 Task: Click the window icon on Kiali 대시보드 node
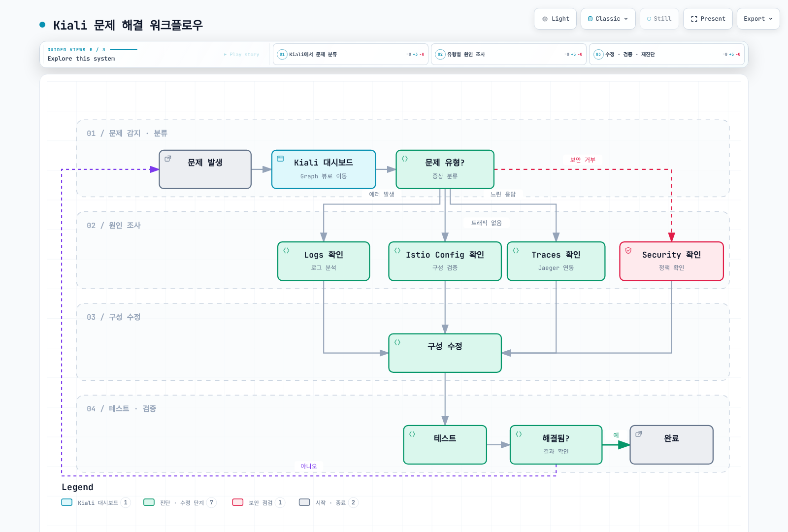[280, 159]
